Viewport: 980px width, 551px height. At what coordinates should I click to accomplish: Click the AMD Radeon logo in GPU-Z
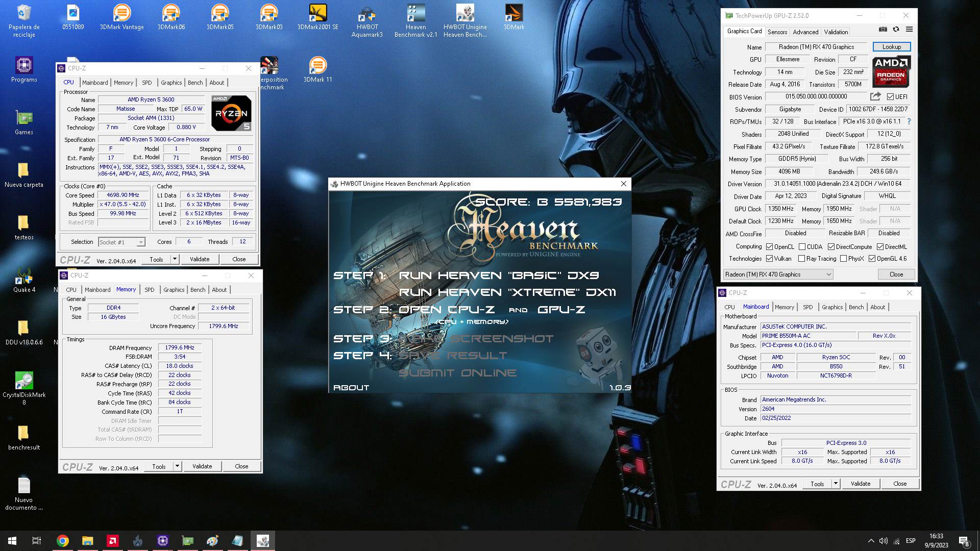[891, 71]
